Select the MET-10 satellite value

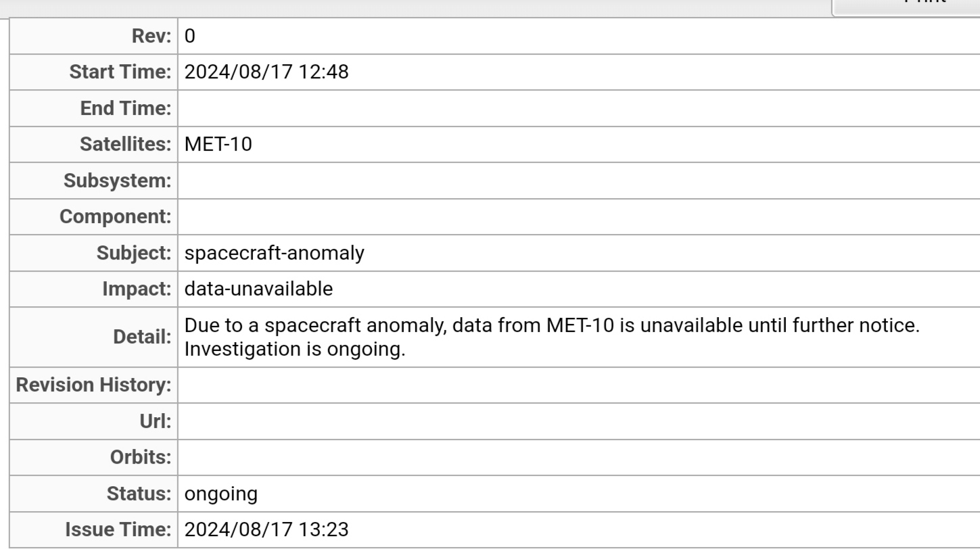[x=218, y=144]
